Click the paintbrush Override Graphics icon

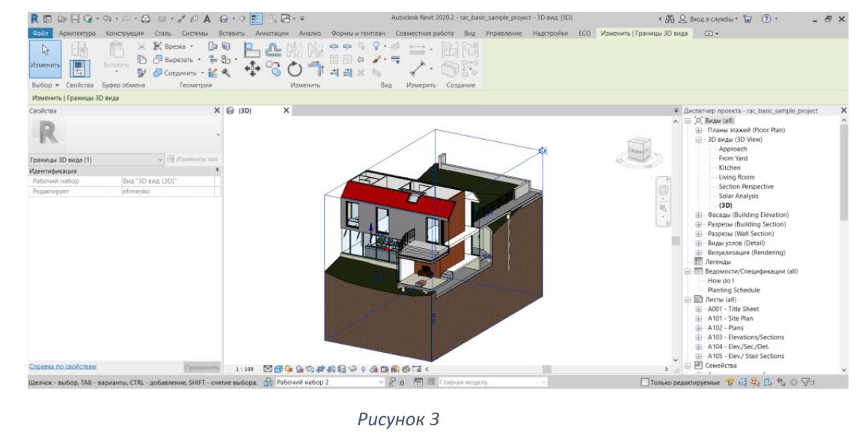point(377,60)
